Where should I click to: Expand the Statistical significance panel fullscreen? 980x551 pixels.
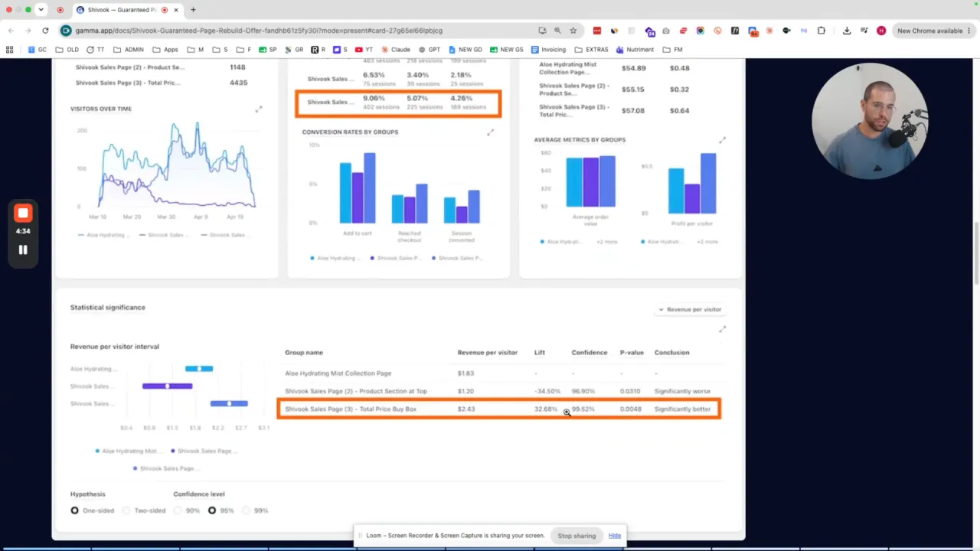coord(722,329)
